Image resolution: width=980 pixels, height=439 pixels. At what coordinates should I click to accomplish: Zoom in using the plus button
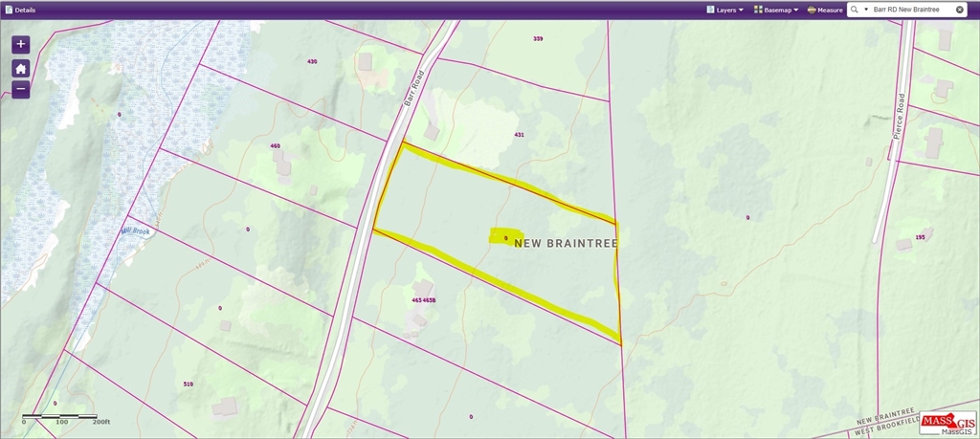point(21,45)
